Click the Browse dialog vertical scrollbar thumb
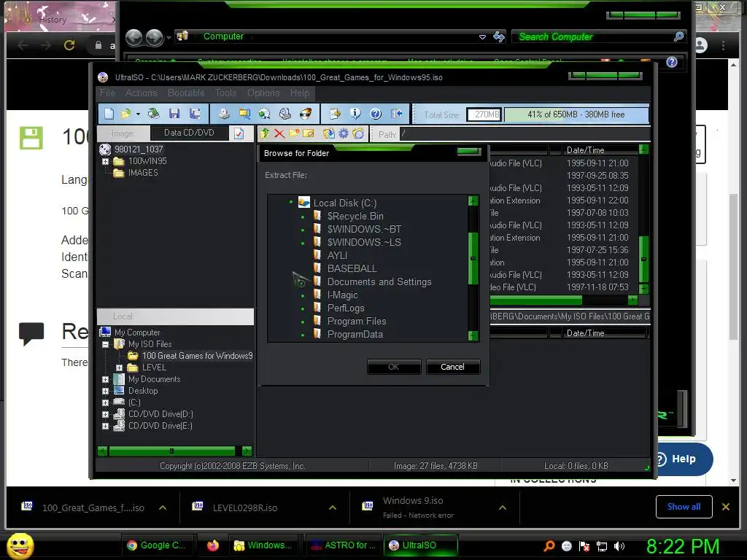The image size is (747, 560). pos(473,258)
